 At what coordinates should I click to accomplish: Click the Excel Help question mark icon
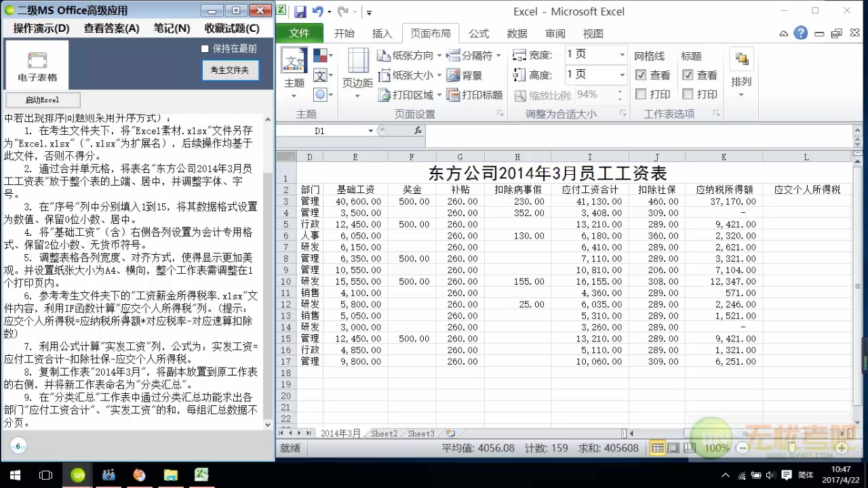pyautogui.click(x=800, y=33)
